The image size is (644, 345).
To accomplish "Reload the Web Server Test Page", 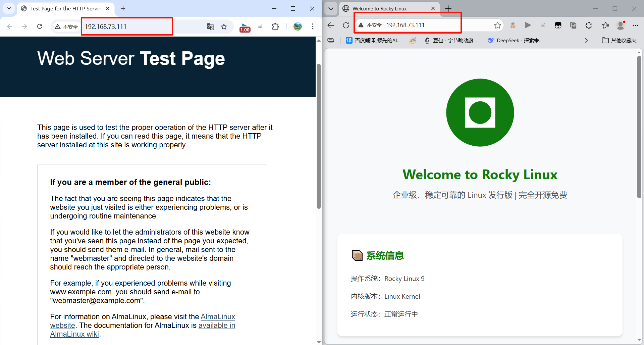I will click(x=40, y=27).
